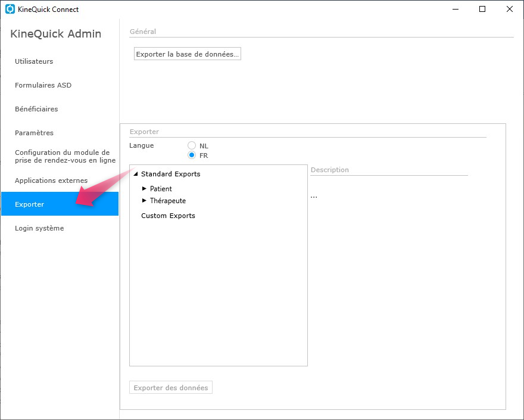The height and width of the screenshot is (420, 524).
Task: Select the NL language radio button
Action: (x=192, y=145)
